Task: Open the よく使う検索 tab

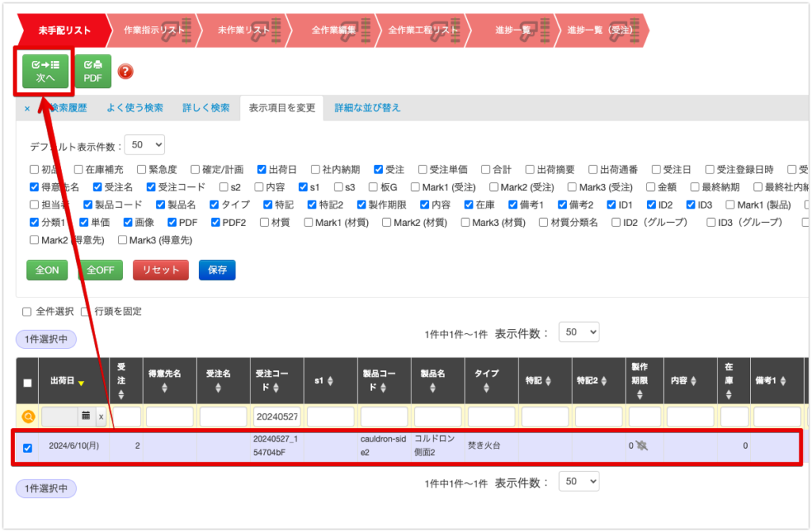Action: pyautogui.click(x=135, y=108)
